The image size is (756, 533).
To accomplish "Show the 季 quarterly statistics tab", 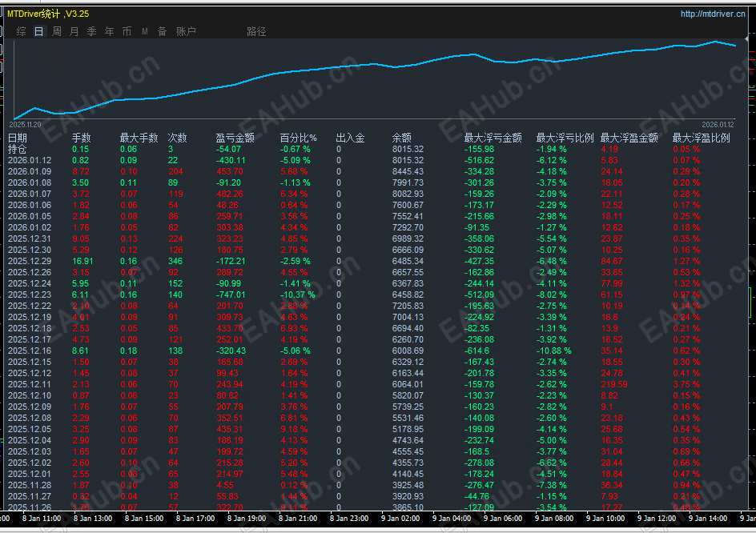I will 92,31.
